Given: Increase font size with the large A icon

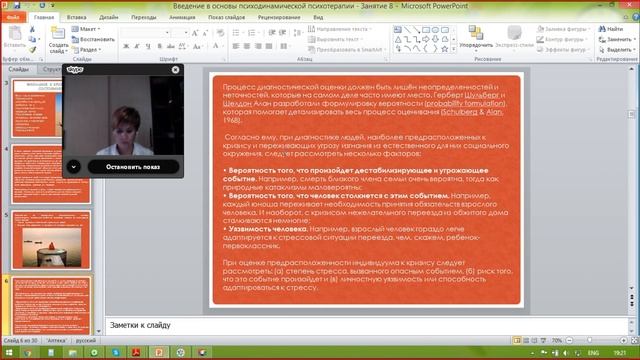Looking at the screenshot, I should coord(195,33).
